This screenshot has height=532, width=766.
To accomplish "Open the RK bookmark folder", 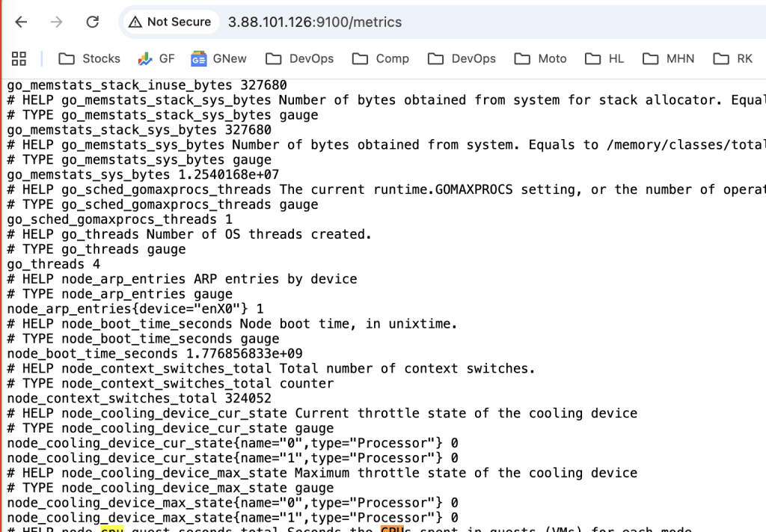I will 733,58.
